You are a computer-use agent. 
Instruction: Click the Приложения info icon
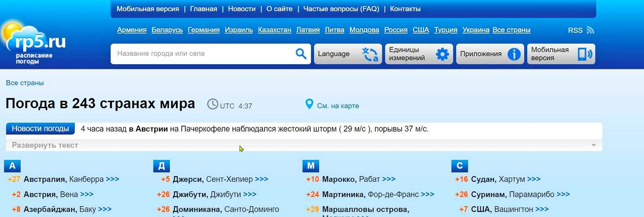click(514, 54)
